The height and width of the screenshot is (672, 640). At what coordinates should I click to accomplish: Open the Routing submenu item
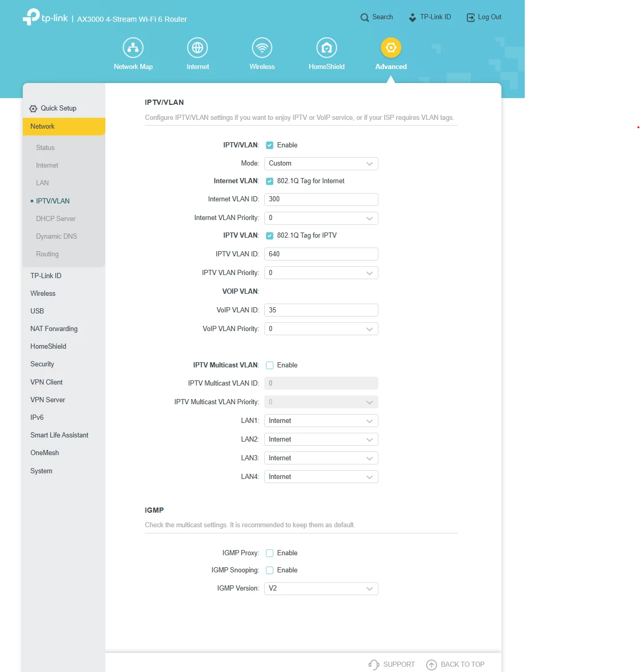[47, 254]
